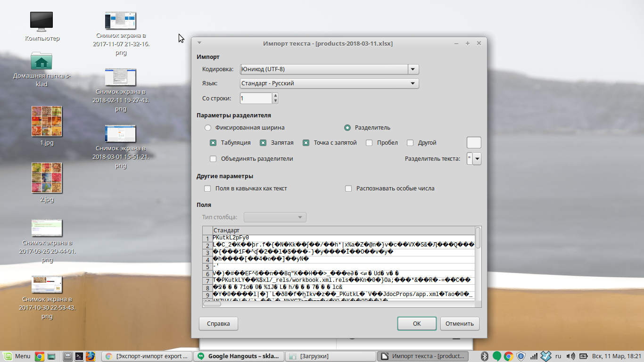Viewport: 644px width, 362px height.
Task: Click the row number 6 in the preview
Action: 207,274
